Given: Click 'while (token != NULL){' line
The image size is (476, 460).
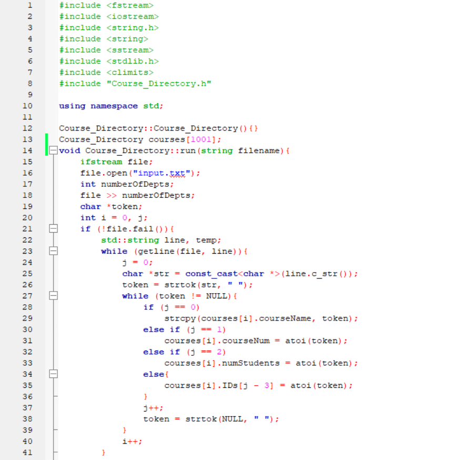Looking at the screenshot, I should tap(180, 296).
